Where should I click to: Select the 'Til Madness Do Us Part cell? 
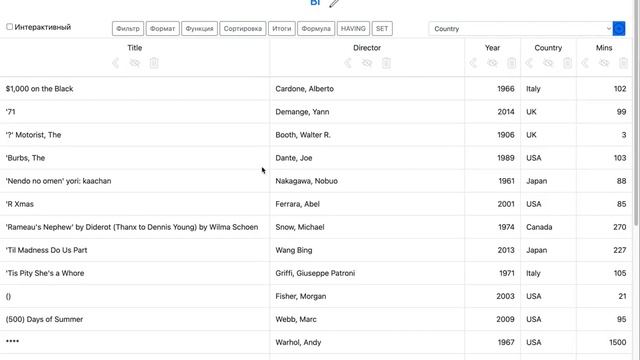(x=135, y=250)
